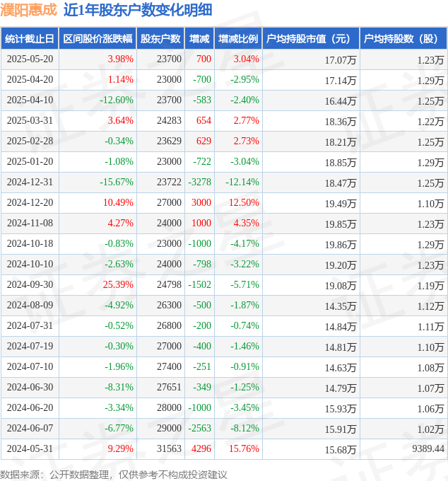Select the date cell 2025-04-10
448x481 pixels.
pos(30,100)
